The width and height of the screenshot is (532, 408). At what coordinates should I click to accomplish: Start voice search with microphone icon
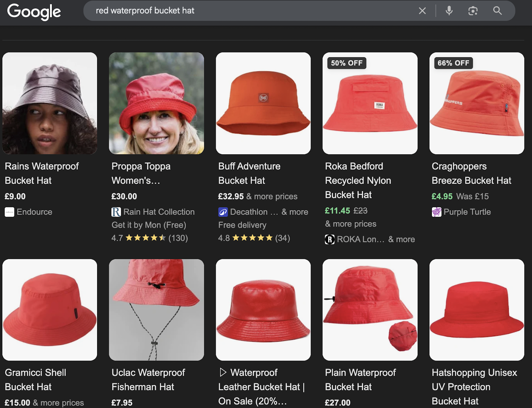449,11
